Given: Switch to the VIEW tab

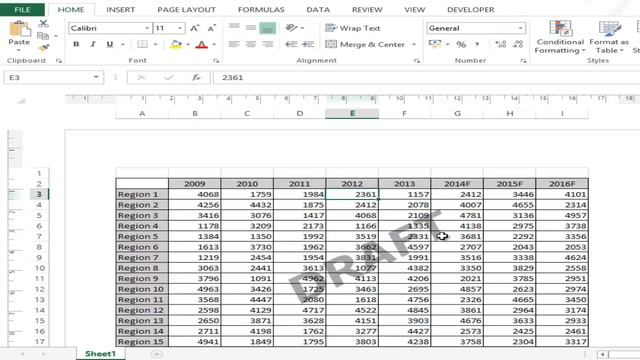Looking at the screenshot, I should coord(415,9).
